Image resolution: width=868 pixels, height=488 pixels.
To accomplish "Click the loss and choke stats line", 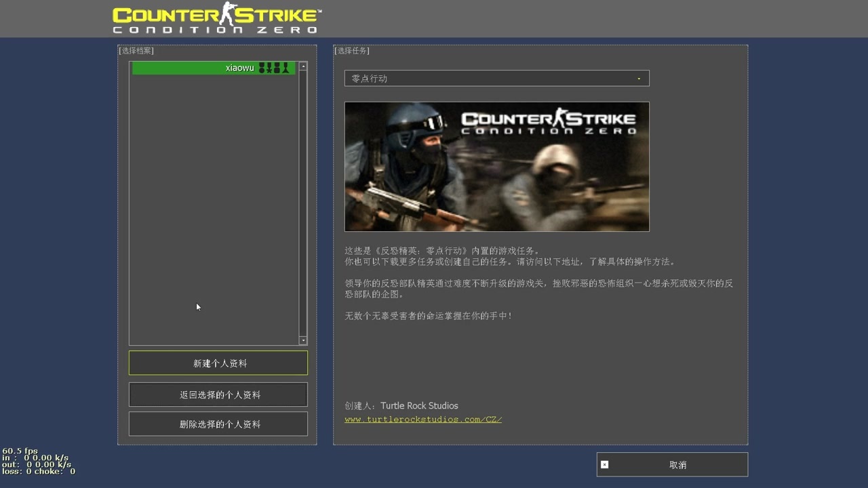I will coord(39,471).
